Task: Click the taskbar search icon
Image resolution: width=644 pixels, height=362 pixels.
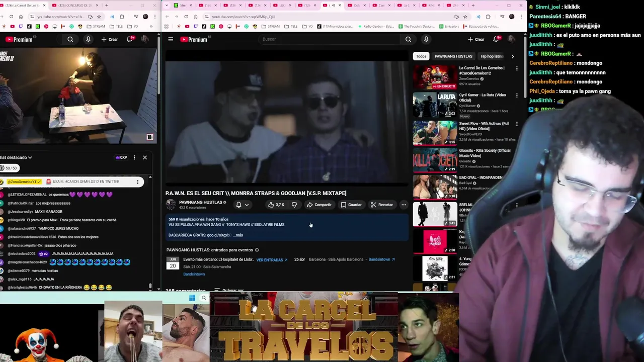Action: pyautogui.click(x=204, y=298)
